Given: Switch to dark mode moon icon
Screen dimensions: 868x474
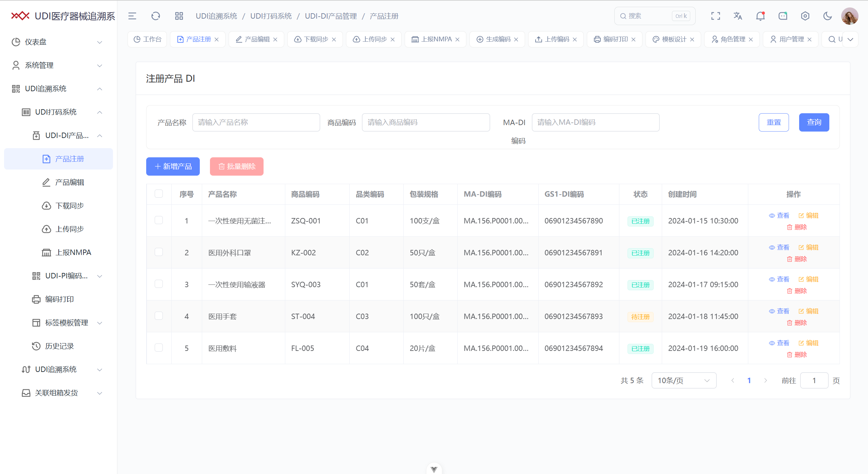Looking at the screenshot, I should [x=828, y=16].
